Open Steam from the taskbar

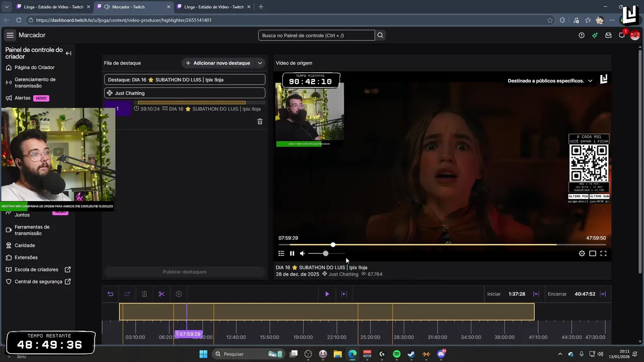[411, 354]
